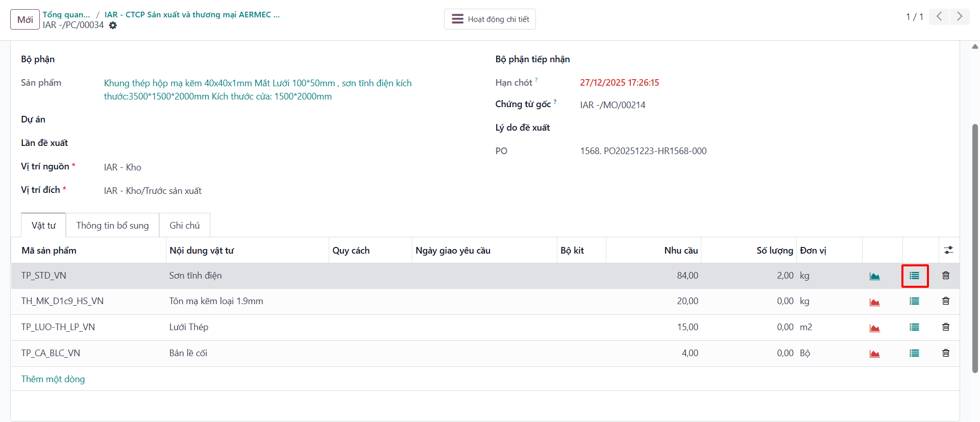Delete the TP_STD_VN row with trash icon

click(x=946, y=276)
